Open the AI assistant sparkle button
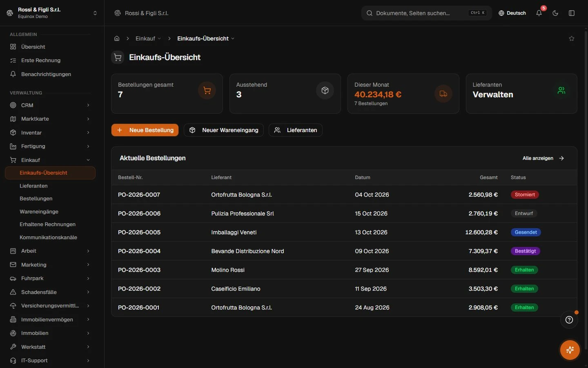The image size is (588, 368). pyautogui.click(x=570, y=350)
